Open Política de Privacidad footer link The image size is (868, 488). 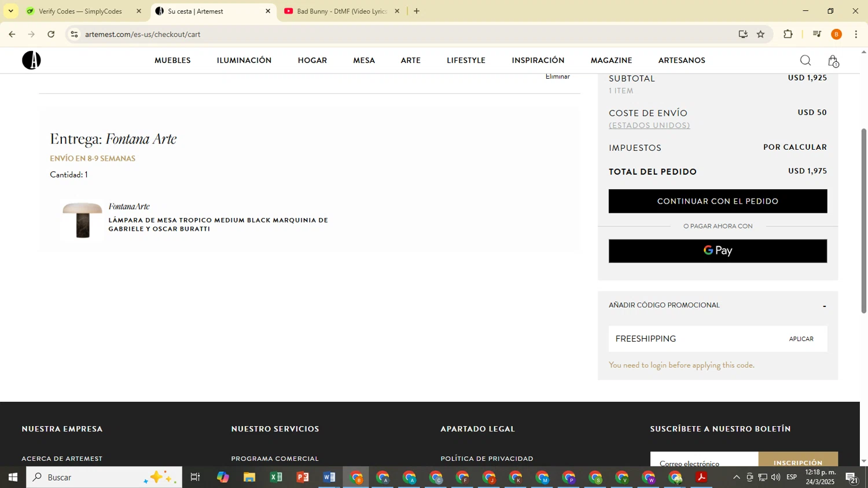(487, 459)
